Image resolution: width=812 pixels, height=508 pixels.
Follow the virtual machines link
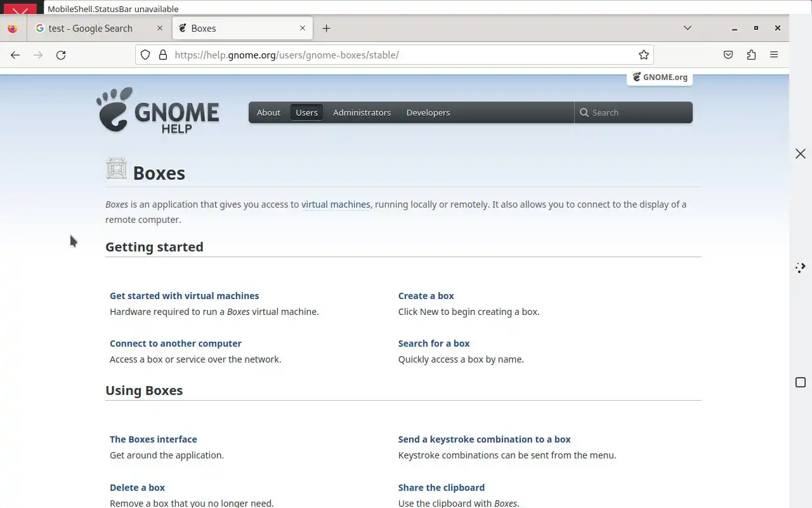coord(336,204)
